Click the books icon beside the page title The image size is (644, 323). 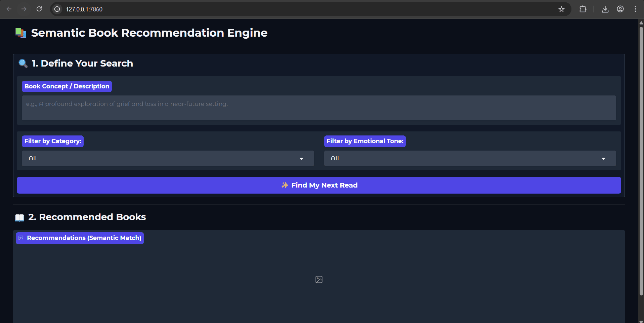click(x=20, y=33)
